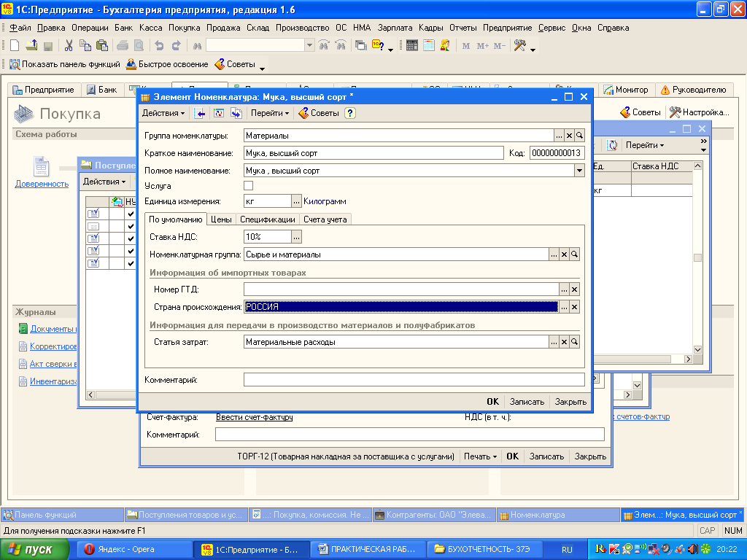The image size is (747, 560).
Task: Clear the Страна происхождения field
Action: pyautogui.click(x=575, y=307)
